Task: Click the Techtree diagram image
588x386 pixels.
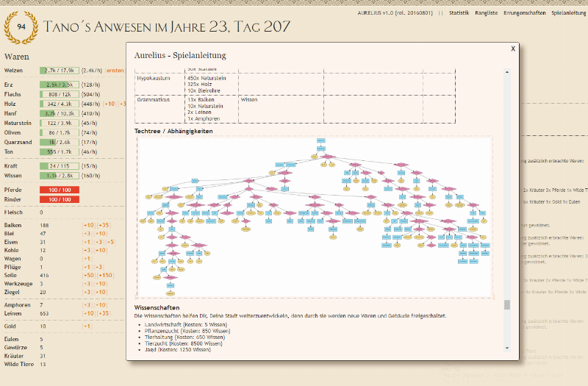Action: click(315, 218)
